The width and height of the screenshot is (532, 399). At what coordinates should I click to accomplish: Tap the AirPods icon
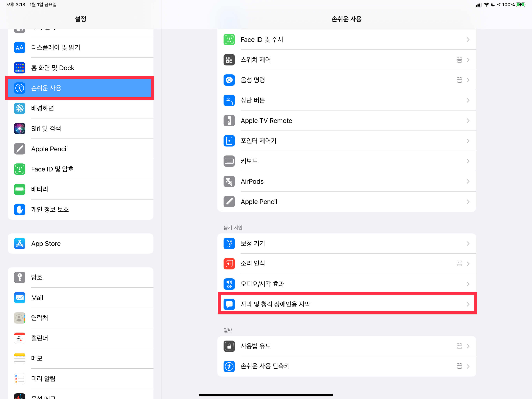click(229, 181)
